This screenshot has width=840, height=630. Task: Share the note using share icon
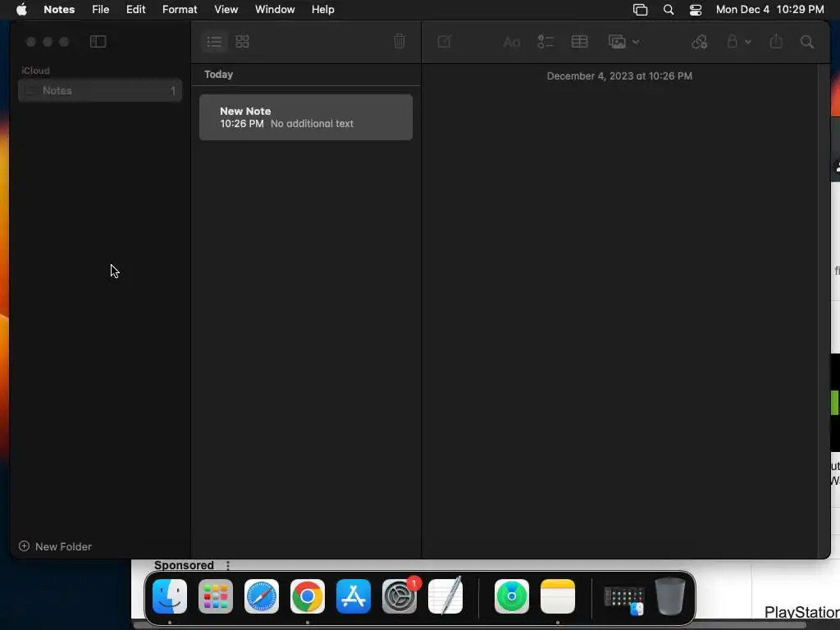click(776, 41)
